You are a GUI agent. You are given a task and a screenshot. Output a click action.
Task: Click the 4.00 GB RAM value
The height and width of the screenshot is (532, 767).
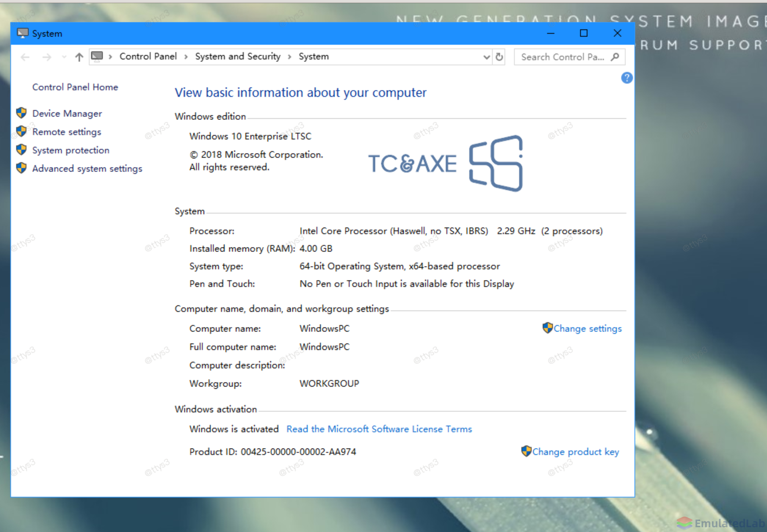[x=316, y=248]
